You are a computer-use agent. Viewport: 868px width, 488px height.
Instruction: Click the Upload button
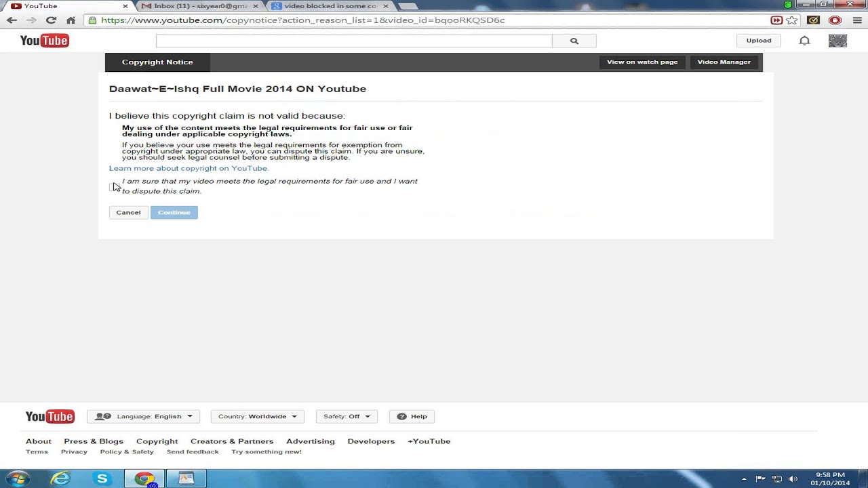(759, 41)
